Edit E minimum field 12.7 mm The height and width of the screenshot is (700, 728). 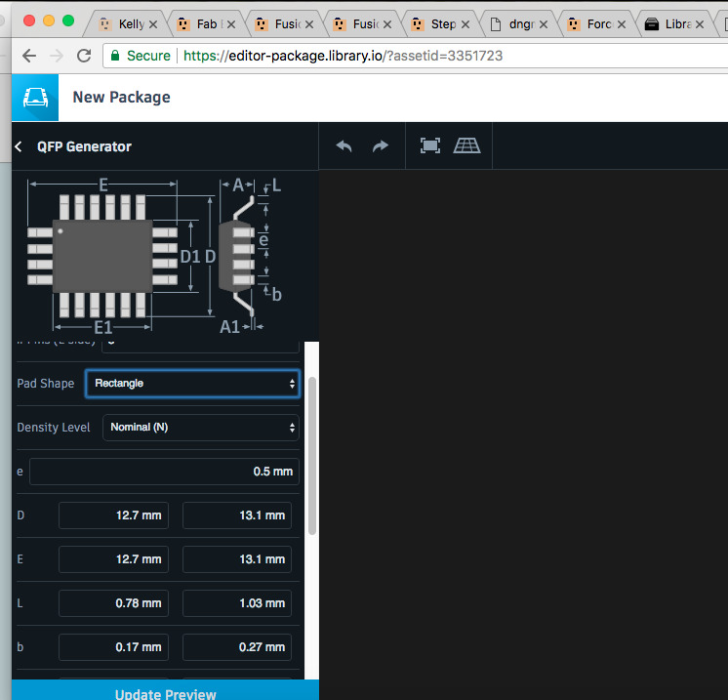click(114, 559)
